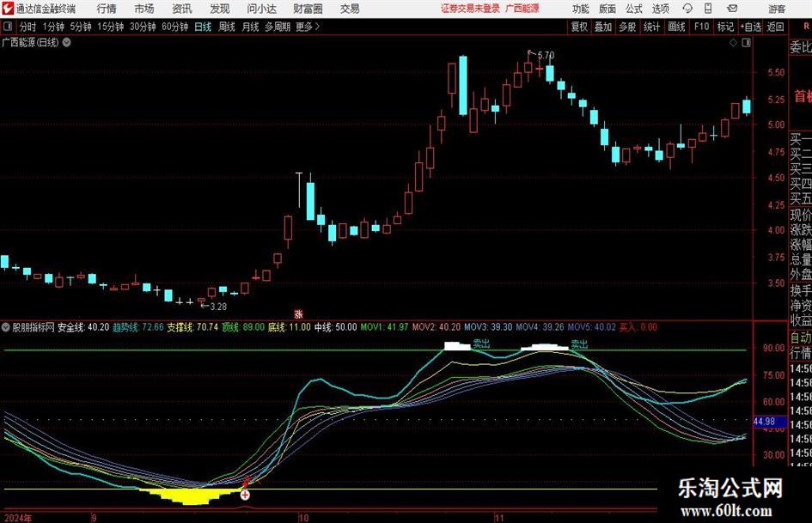Open the dropdown next to 广西能源(日线)
Screen dimensions: 812x523
pos(66,42)
